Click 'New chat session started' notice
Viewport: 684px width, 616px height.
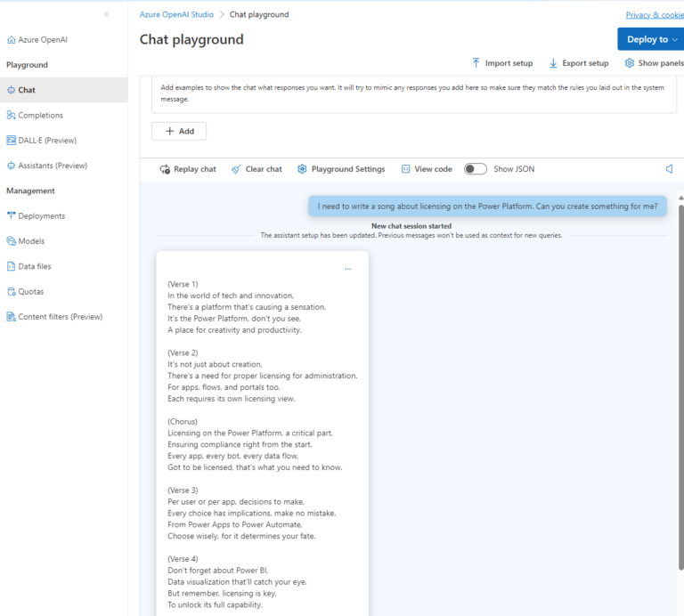click(x=411, y=226)
